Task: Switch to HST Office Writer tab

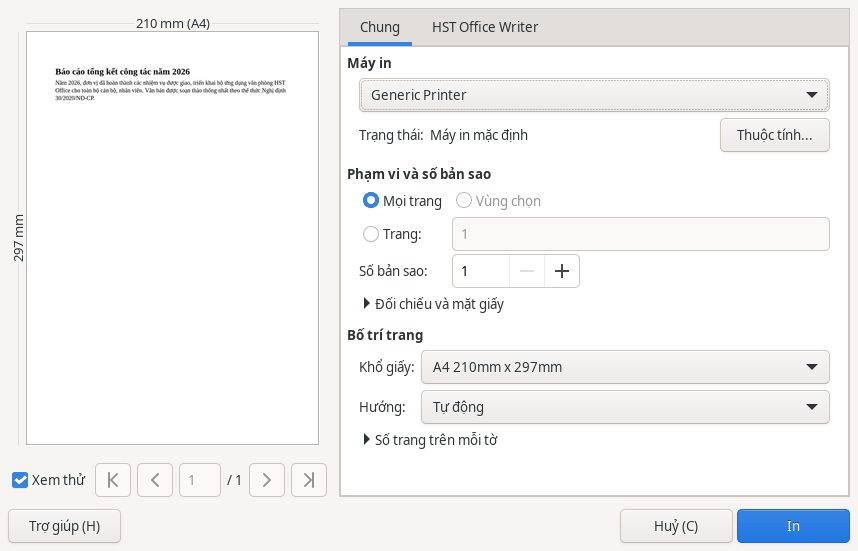Action: [485, 27]
